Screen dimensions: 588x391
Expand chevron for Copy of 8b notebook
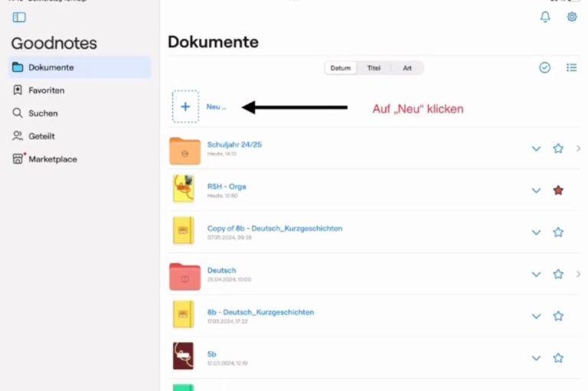pyautogui.click(x=536, y=233)
